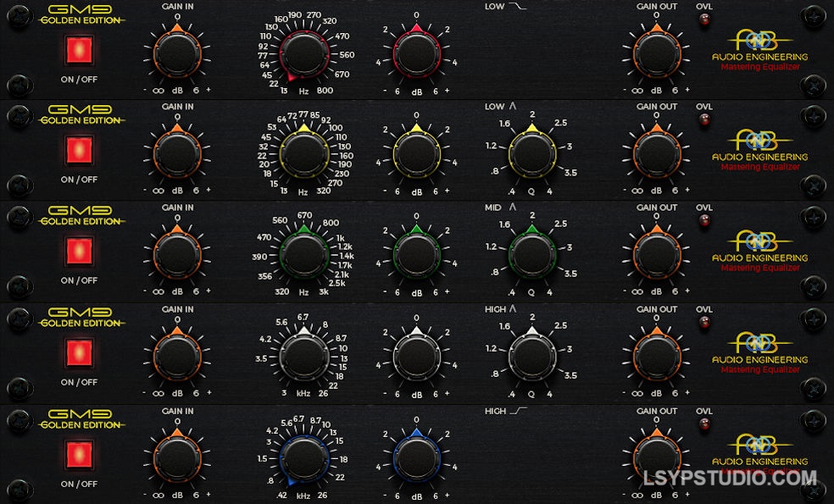Click the GM9 Golden Edition logo on the red band
834x504 pixels.
[x=81, y=17]
